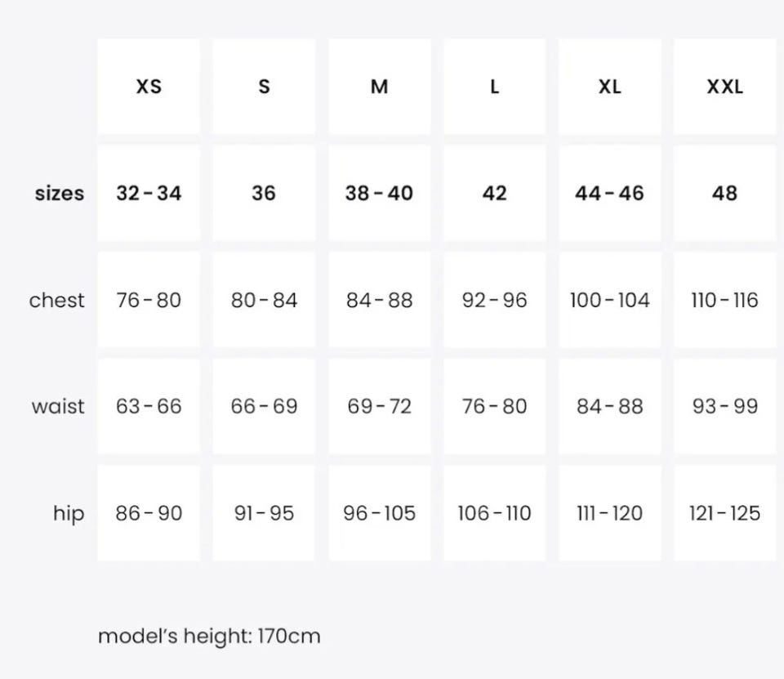Viewport: 784px width, 679px height.
Task: Select waist value 69 - 72
Action: 379,406
